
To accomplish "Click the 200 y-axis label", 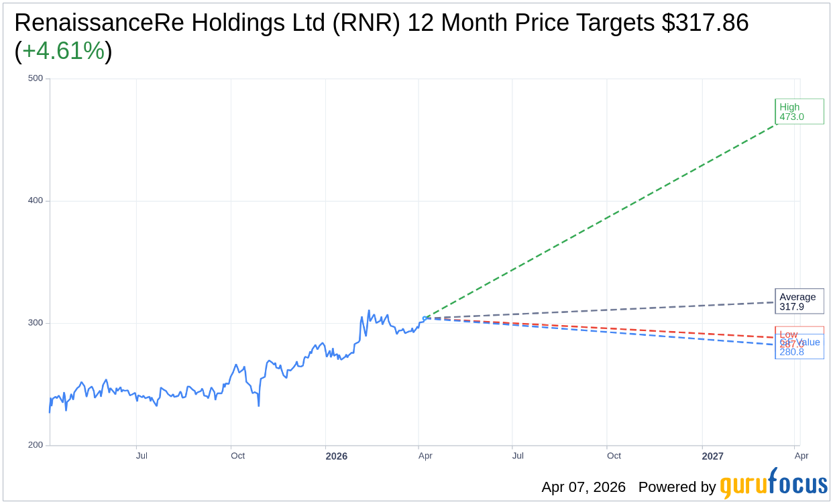I will click(35, 445).
